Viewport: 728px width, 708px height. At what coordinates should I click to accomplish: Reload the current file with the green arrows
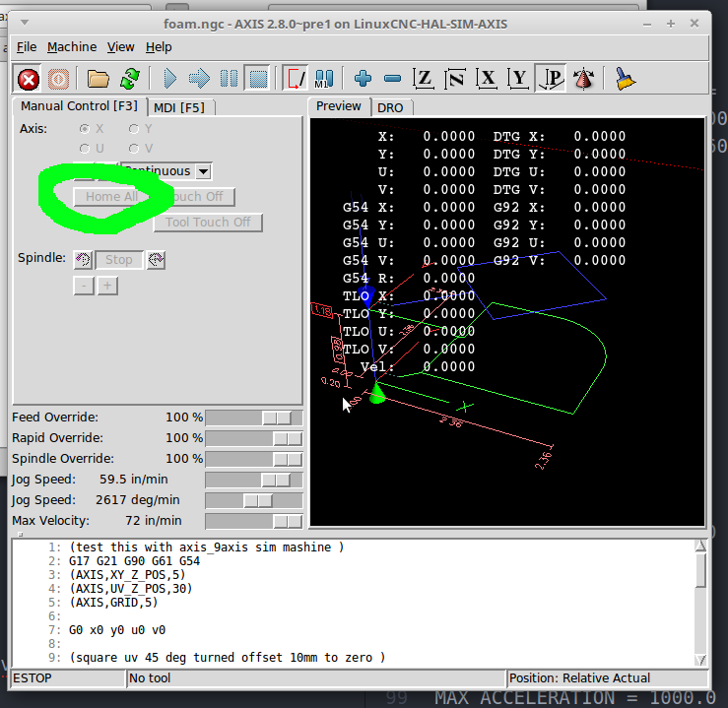click(x=130, y=79)
